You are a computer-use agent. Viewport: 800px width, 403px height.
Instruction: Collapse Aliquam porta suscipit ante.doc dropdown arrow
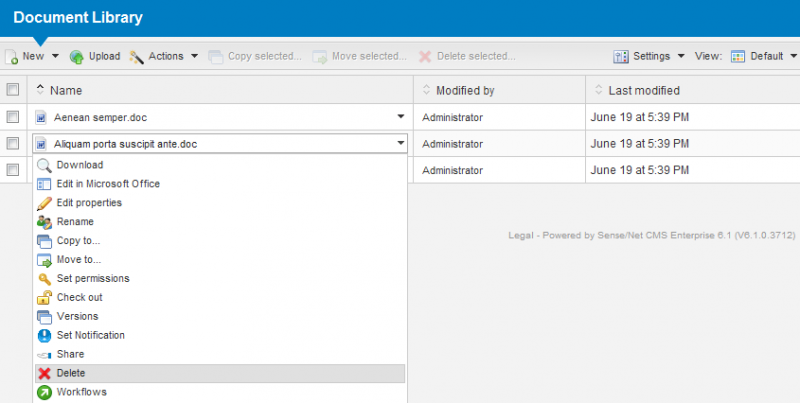click(401, 143)
